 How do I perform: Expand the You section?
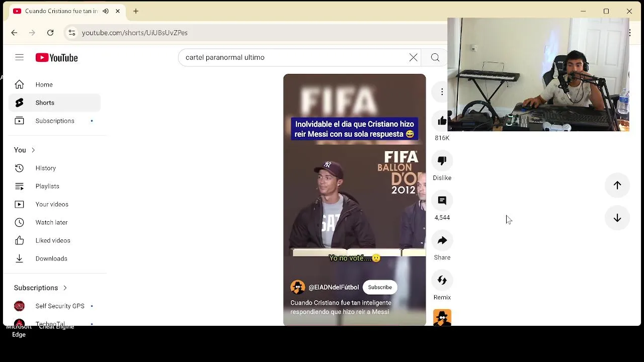point(25,150)
